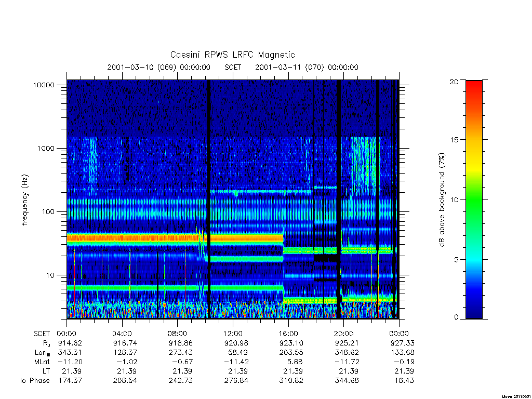
Task: Select end time text '2001-03-11 (070) 00:00:00'
Action: click(x=307, y=67)
